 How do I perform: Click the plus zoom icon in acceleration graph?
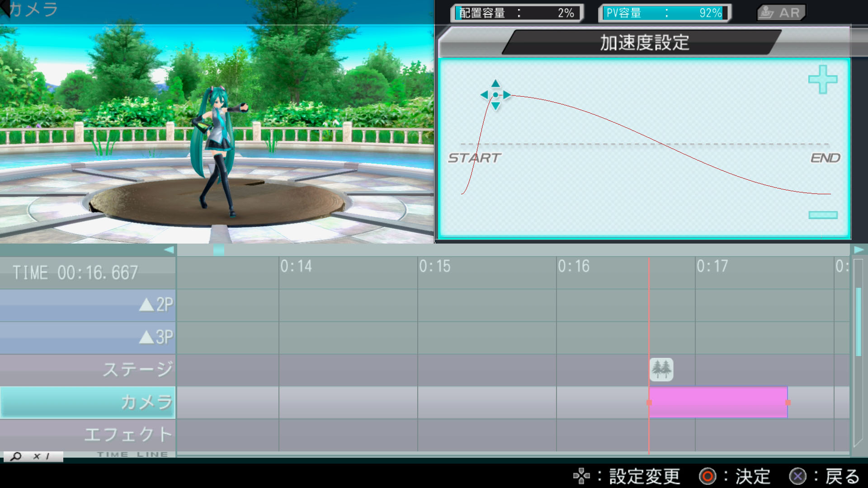click(x=822, y=80)
